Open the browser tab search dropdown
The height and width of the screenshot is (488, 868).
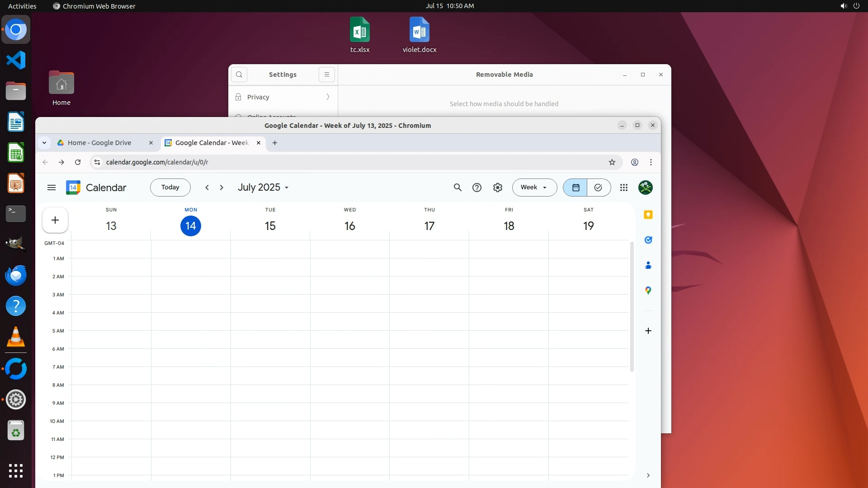point(44,143)
